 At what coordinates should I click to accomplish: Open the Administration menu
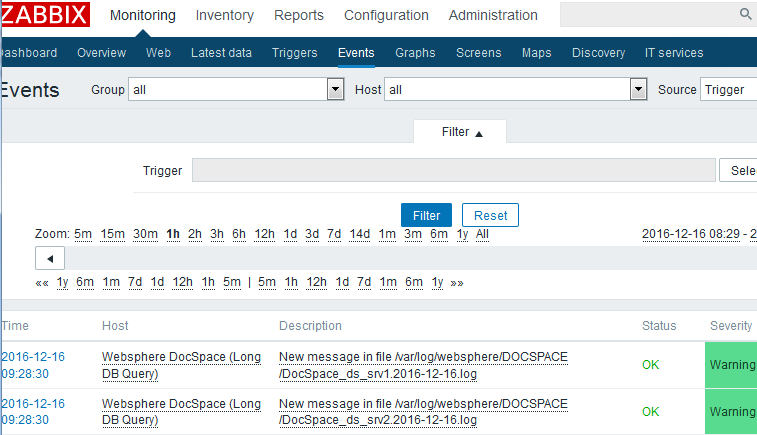click(493, 15)
